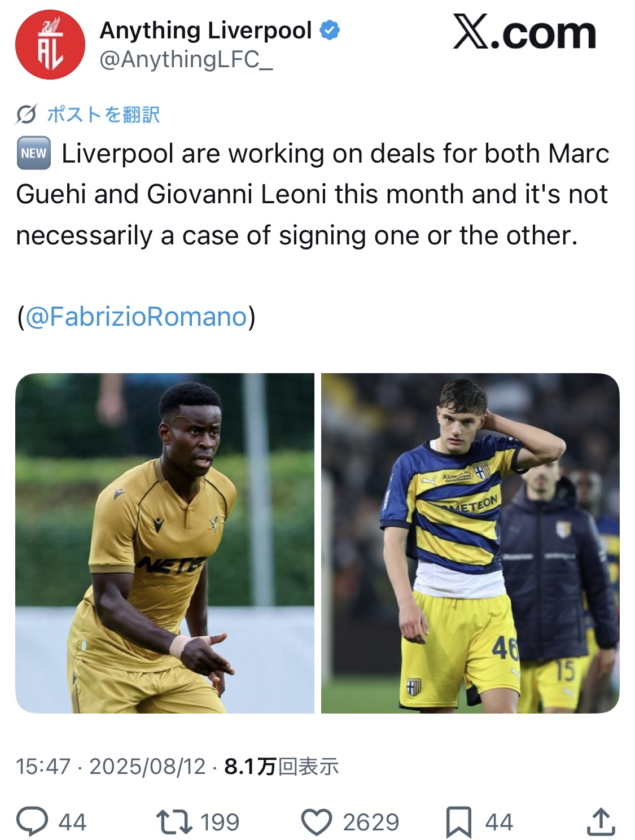This screenshot has height=840, width=635.
Task: Tap the translate slashed-circle icon
Action: click(26, 115)
